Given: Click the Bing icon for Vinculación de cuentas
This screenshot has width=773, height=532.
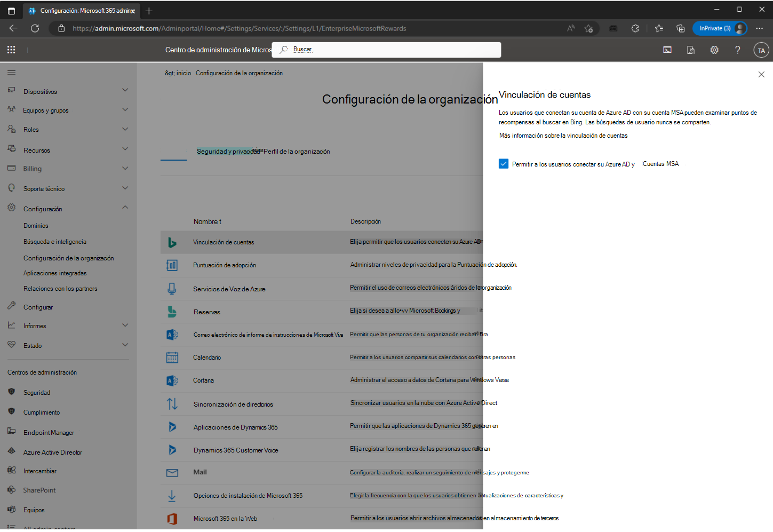Looking at the screenshot, I should pyautogui.click(x=172, y=242).
